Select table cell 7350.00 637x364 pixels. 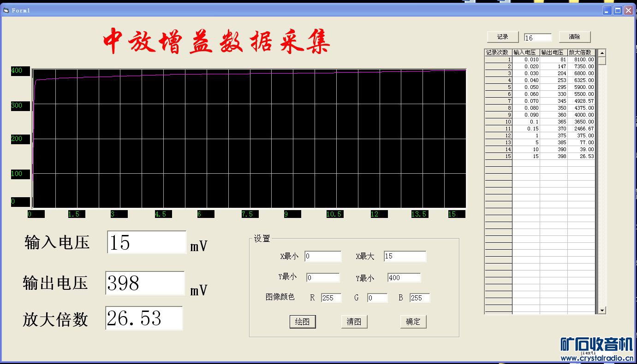[x=581, y=66]
